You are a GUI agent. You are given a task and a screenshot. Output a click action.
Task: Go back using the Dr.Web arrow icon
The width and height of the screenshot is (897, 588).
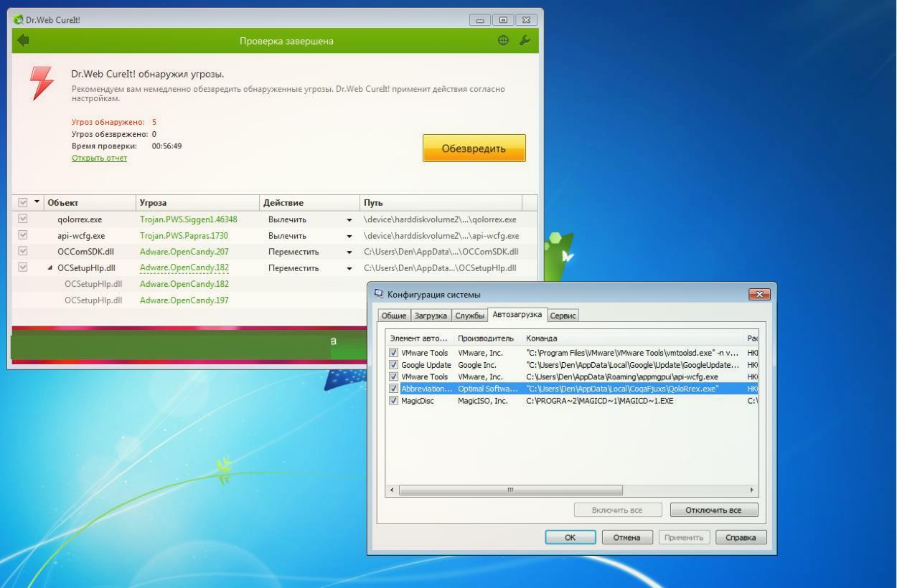pyautogui.click(x=24, y=41)
